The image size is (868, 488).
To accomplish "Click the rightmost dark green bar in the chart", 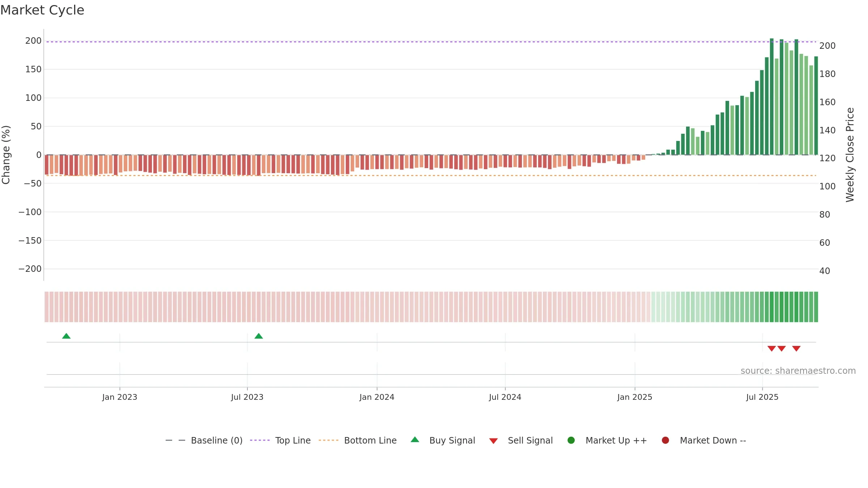I will coord(816,106).
